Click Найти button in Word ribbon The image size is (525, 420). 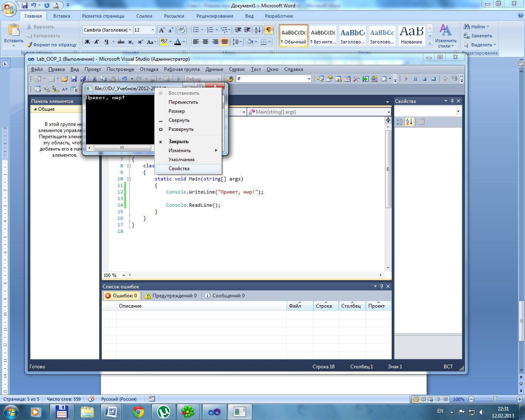[476, 27]
